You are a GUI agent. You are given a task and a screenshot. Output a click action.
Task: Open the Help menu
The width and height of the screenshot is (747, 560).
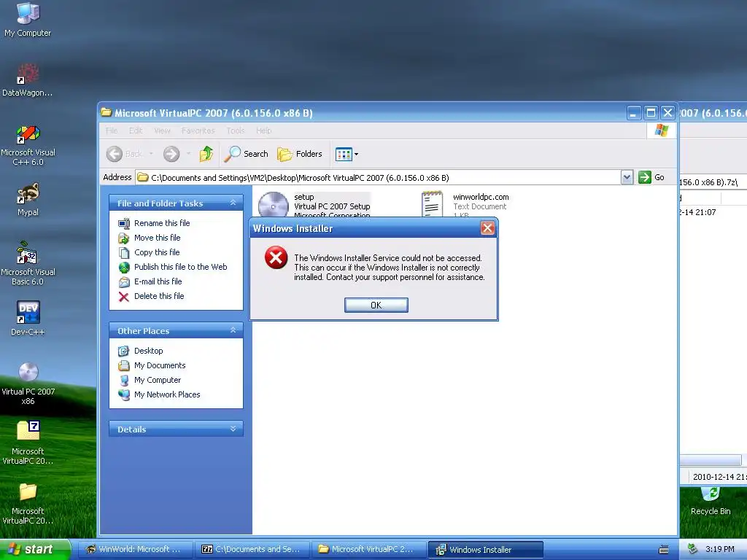click(x=263, y=131)
